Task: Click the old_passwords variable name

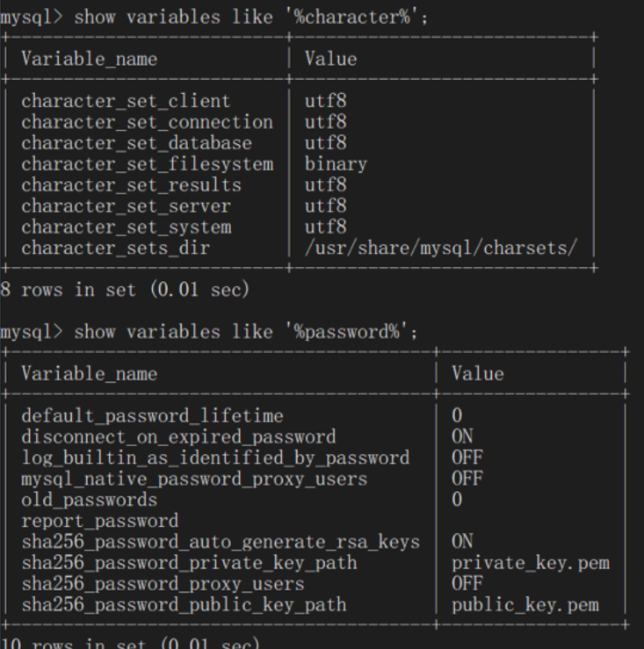Action: (89, 500)
